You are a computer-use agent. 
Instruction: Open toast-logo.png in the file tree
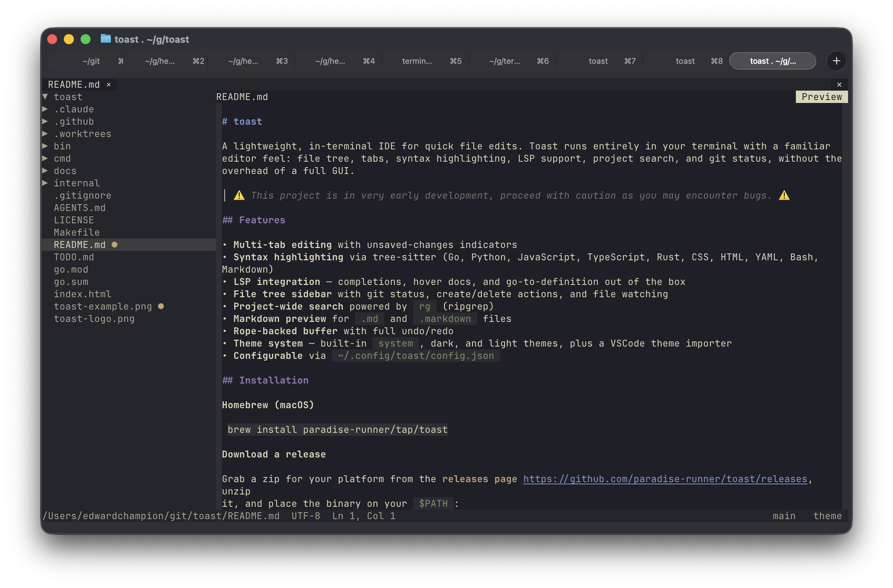[x=94, y=319]
